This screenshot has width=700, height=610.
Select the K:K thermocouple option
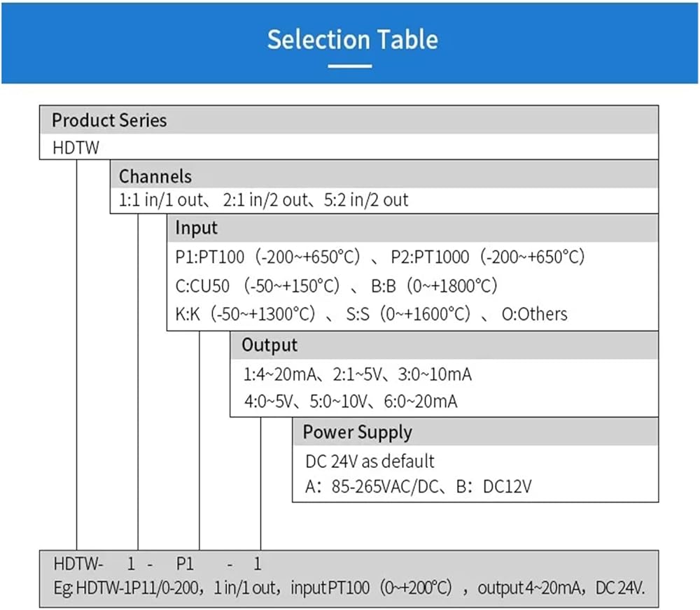245,314
